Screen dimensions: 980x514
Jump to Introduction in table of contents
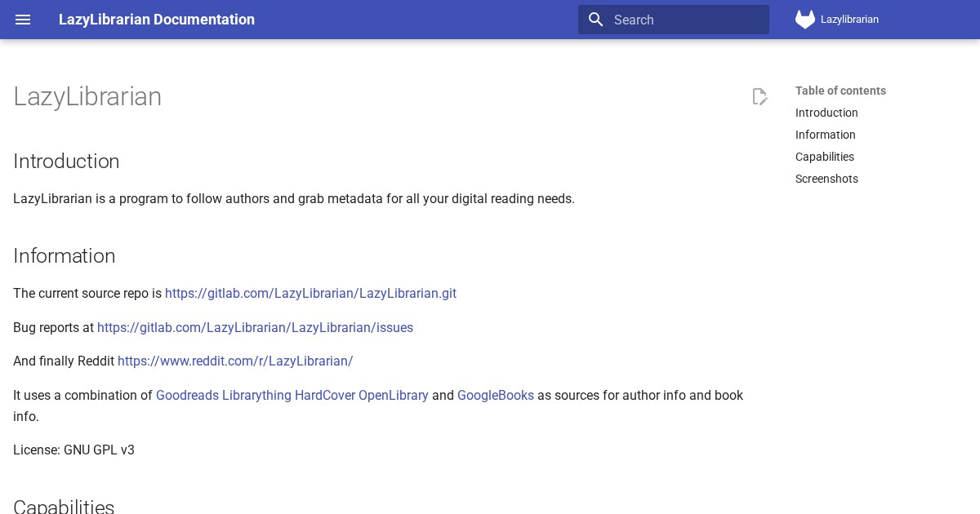(x=826, y=113)
